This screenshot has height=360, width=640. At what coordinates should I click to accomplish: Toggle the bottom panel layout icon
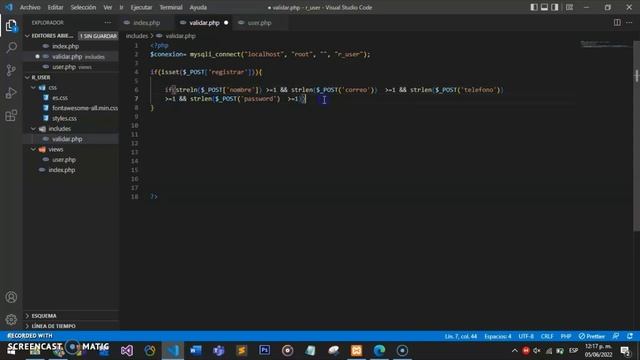(x=544, y=7)
